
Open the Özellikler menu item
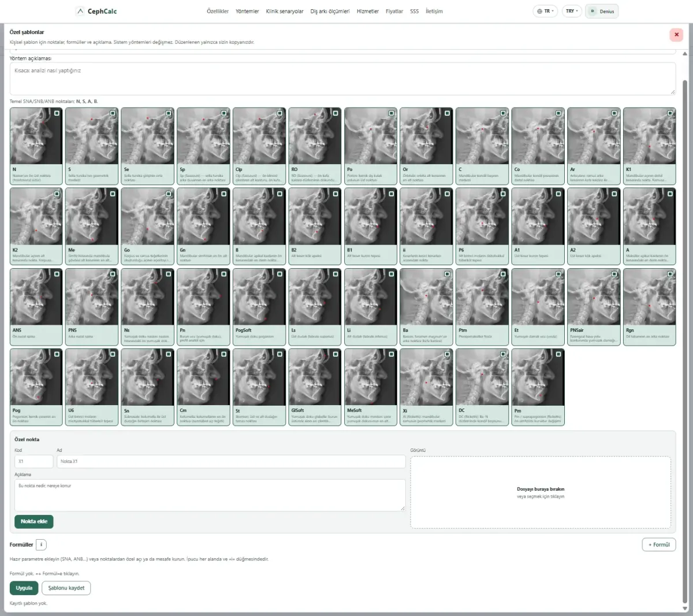(218, 11)
